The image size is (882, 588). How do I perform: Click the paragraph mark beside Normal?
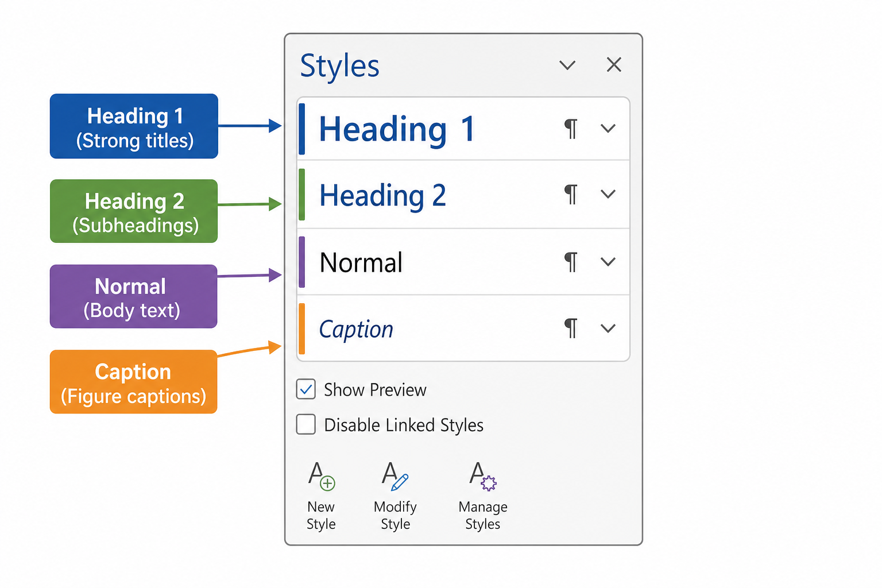(x=571, y=262)
